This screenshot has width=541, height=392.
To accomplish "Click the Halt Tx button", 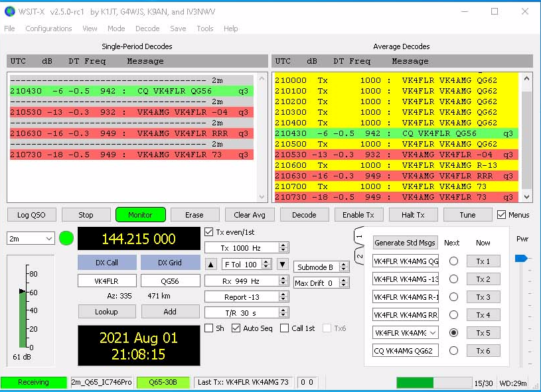I will point(413,215).
